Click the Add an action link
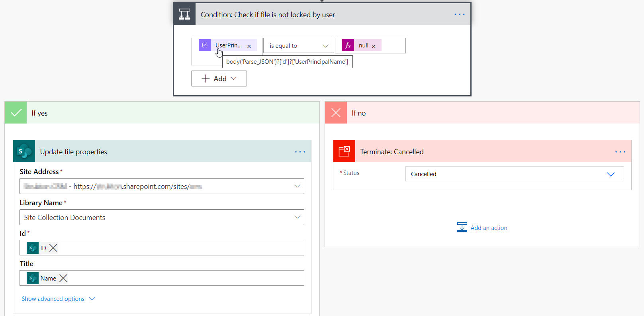 point(482,228)
